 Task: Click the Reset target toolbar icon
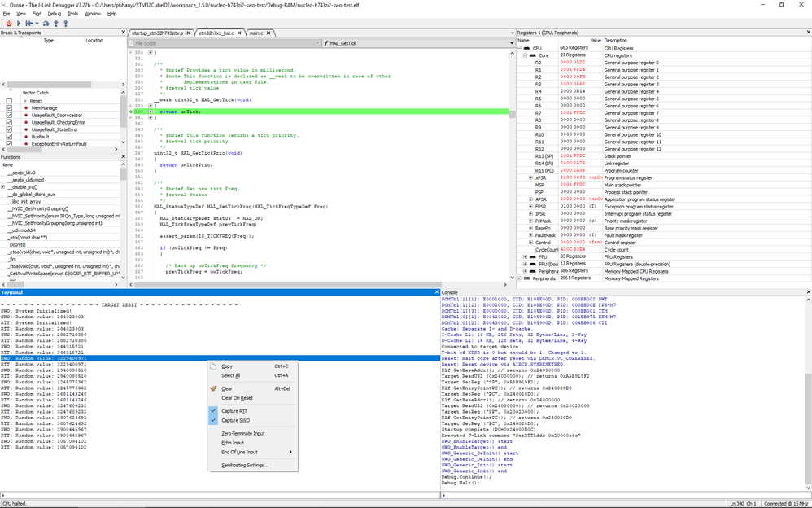(29, 24)
